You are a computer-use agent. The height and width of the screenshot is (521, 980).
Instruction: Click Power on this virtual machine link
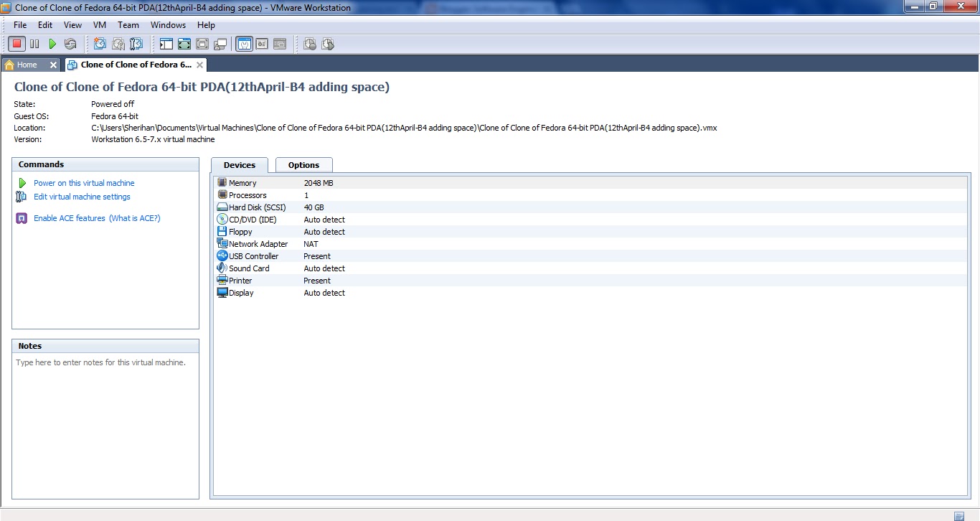[84, 183]
